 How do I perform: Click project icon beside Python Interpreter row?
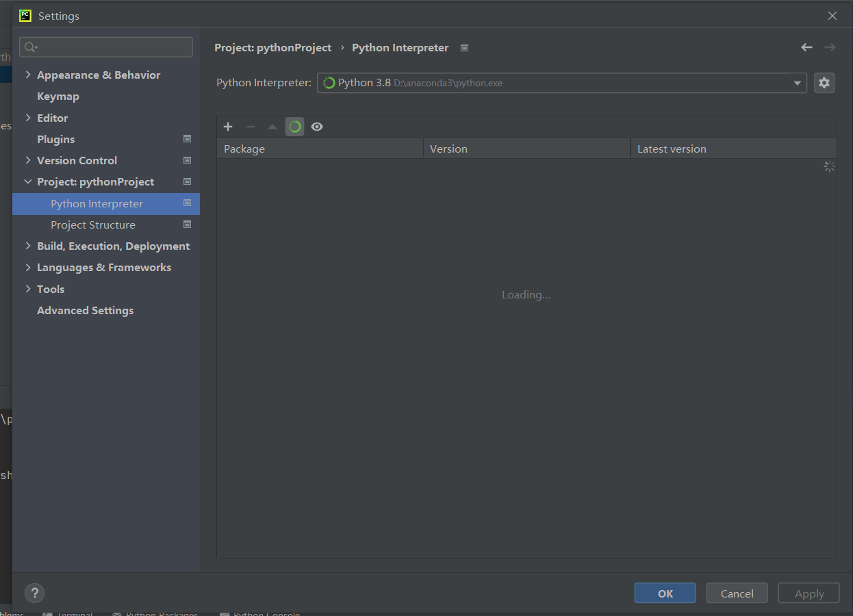(x=187, y=203)
